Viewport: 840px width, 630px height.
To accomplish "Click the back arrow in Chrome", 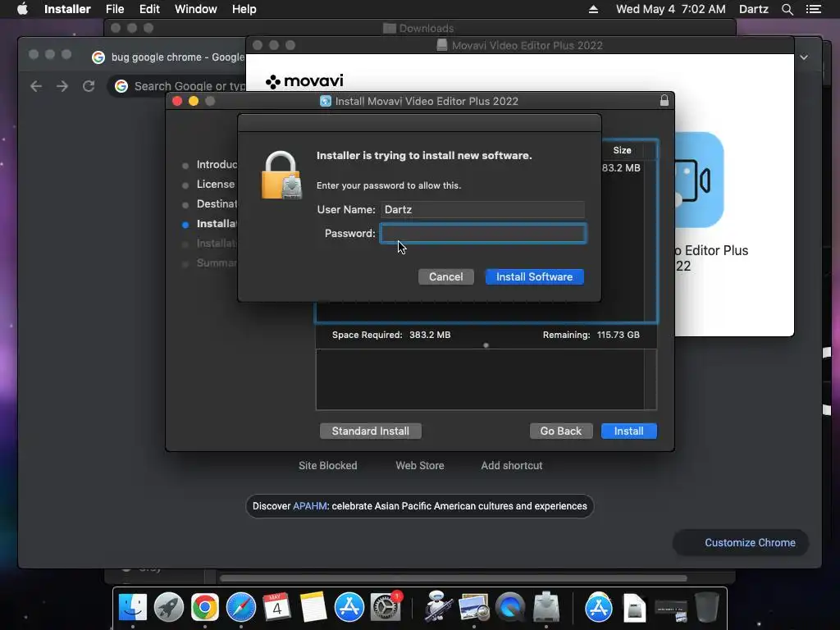I will pyautogui.click(x=36, y=86).
